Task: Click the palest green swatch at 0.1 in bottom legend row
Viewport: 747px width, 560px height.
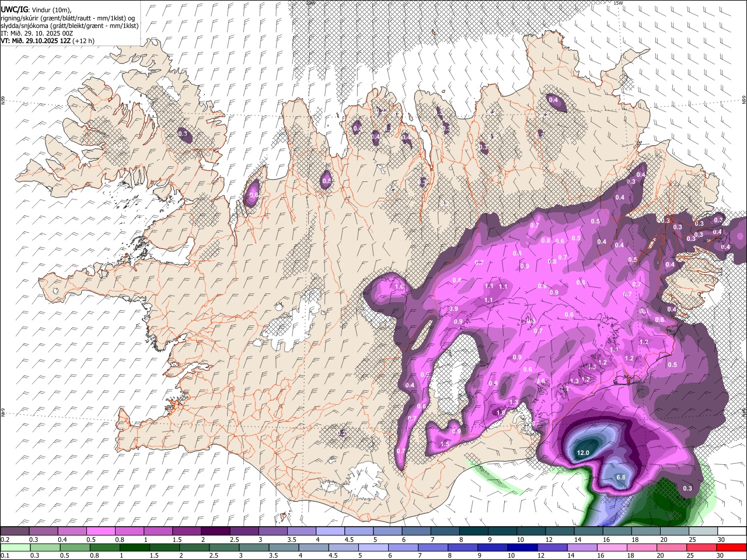Action: coord(15,548)
